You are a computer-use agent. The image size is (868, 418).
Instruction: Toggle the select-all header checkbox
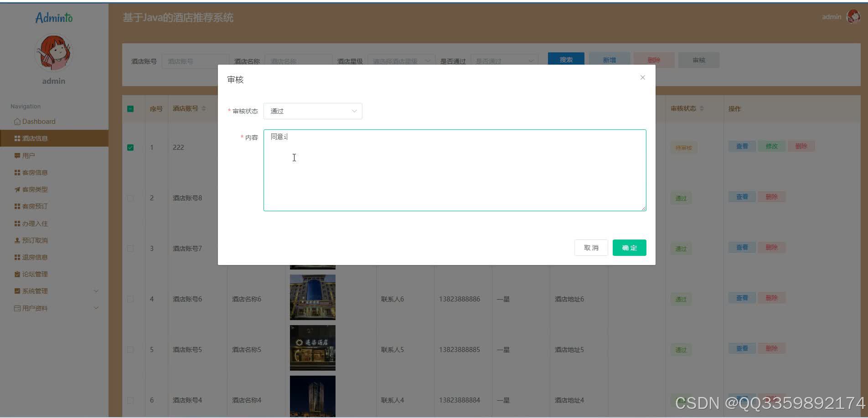130,109
